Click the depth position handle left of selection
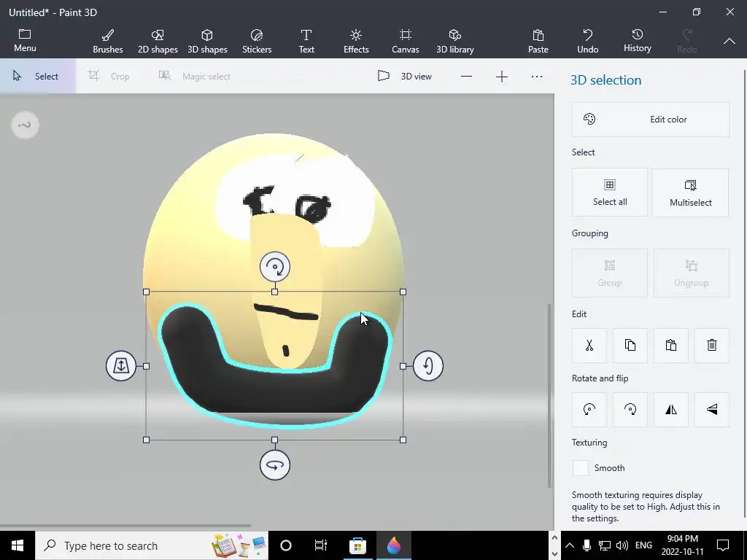 point(121,366)
